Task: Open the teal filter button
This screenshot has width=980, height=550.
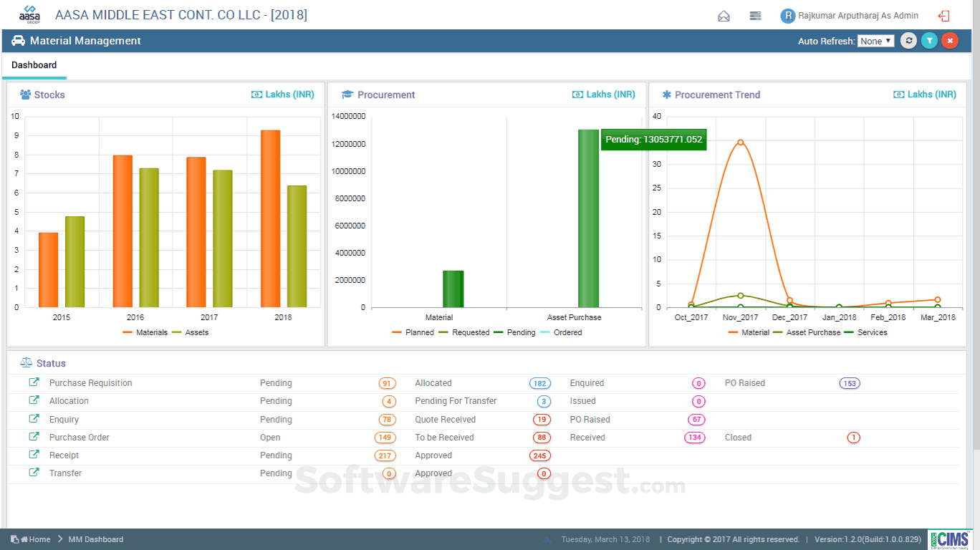Action: (x=929, y=41)
